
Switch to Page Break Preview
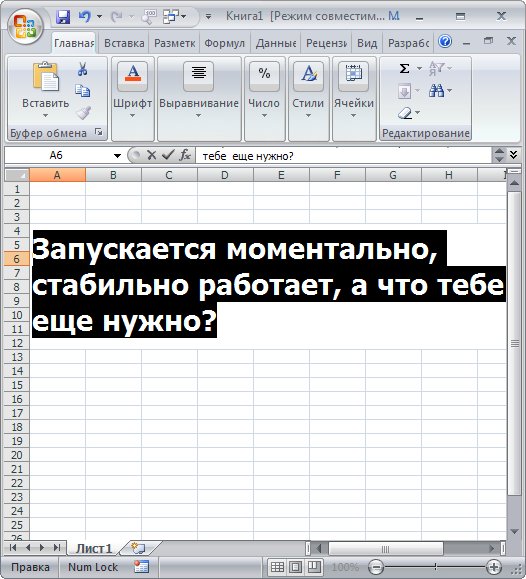click(x=314, y=567)
